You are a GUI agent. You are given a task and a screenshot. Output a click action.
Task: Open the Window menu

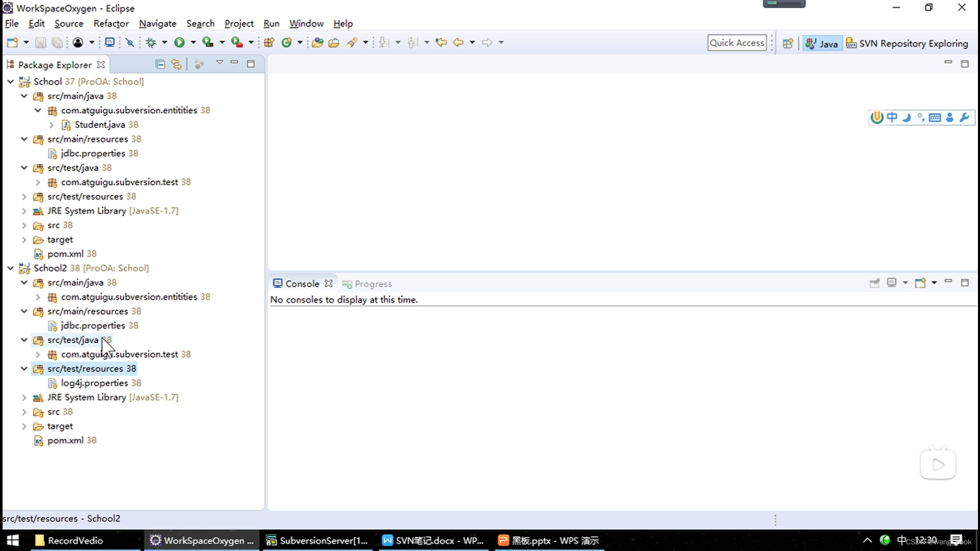point(306,23)
